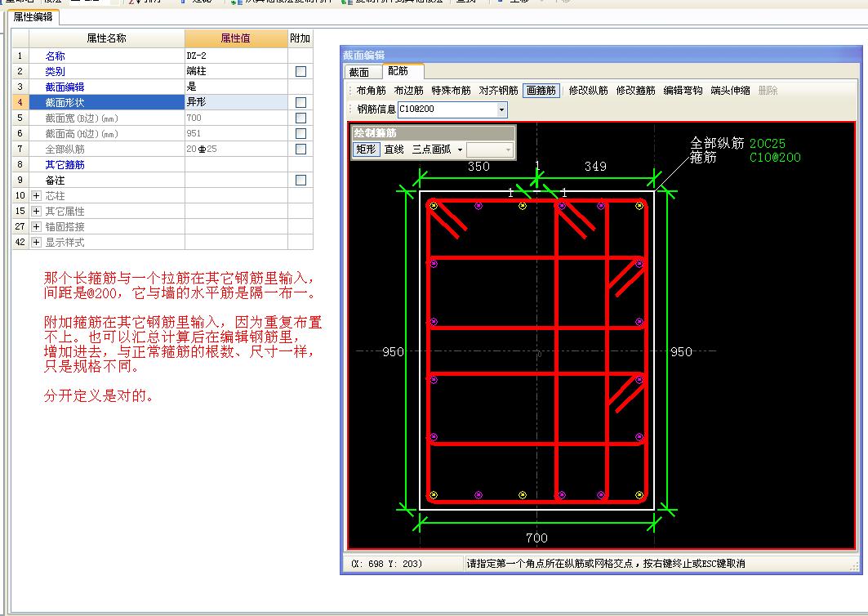Expand the 其它属性 property group

click(37, 211)
